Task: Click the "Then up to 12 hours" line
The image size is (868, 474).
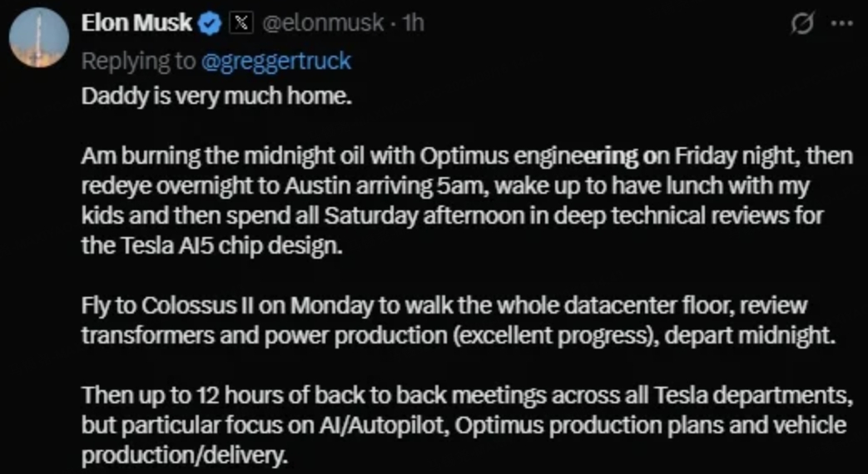Action: click(467, 396)
